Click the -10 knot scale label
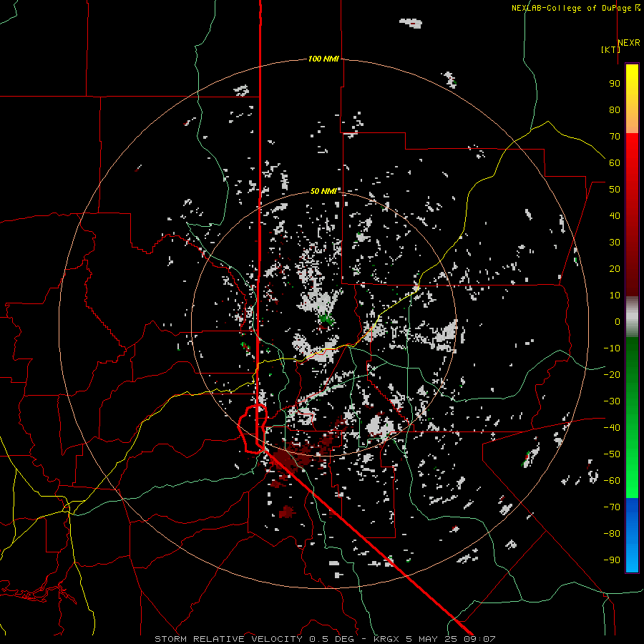This screenshot has height=644, width=644. click(x=612, y=348)
